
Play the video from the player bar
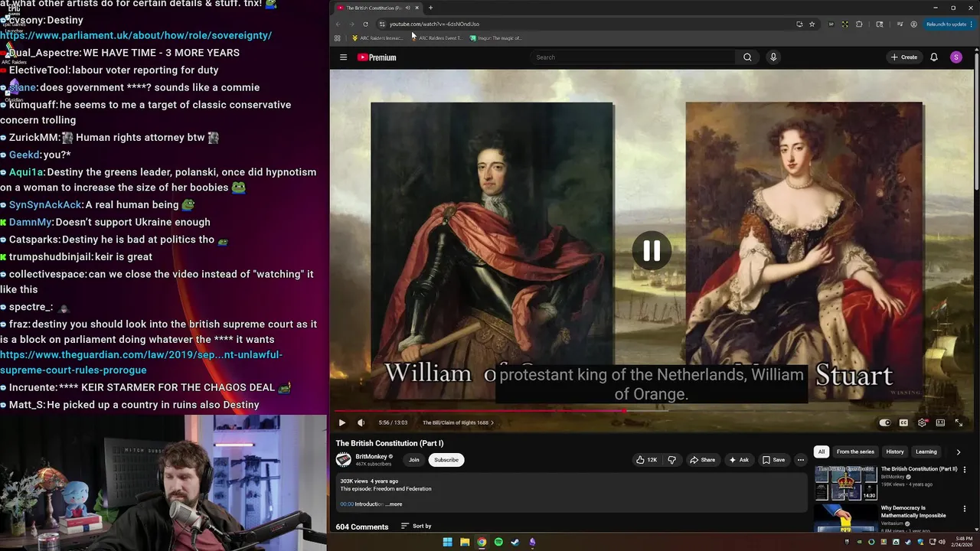[x=342, y=422]
